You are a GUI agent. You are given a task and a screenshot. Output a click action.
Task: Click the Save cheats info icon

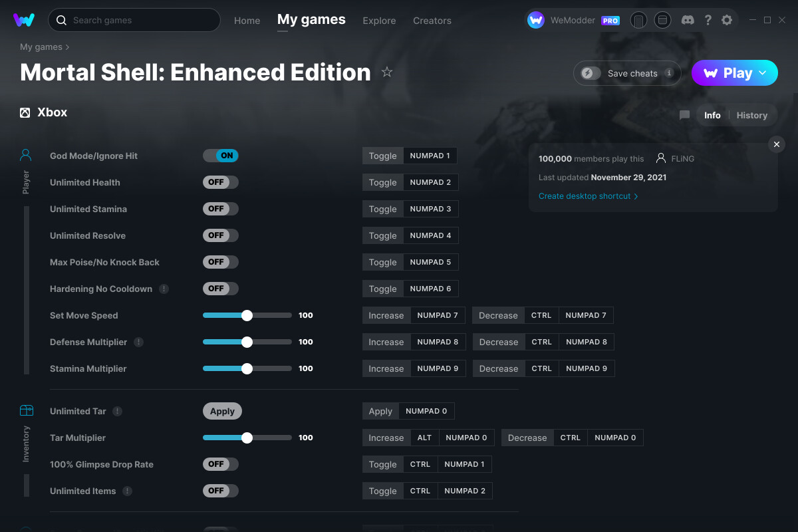pos(669,73)
